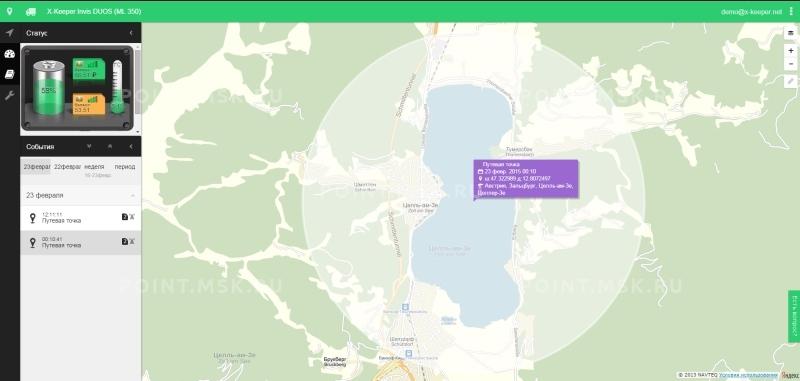The width and height of the screenshot is (800, 381).
Task: Collapse the Статус panel arrow
Action: click(131, 33)
